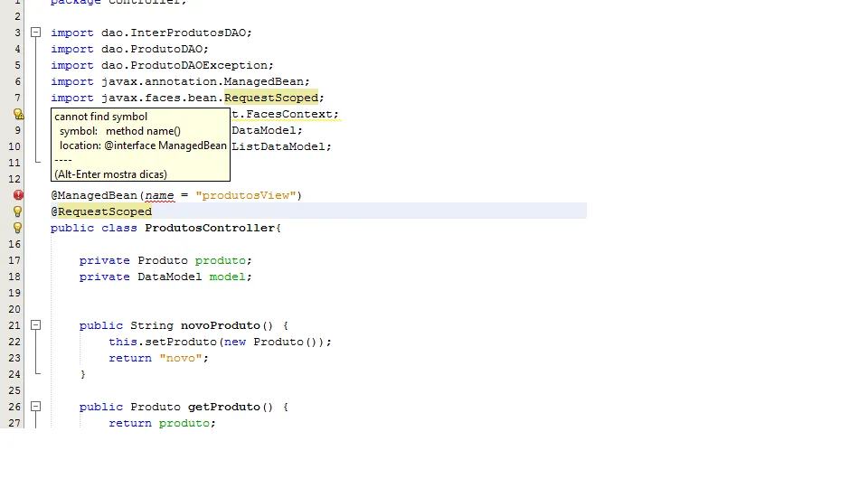Click dao.ProdutoDAO import on line 4
This screenshot has height=488, width=868.
click(x=152, y=49)
